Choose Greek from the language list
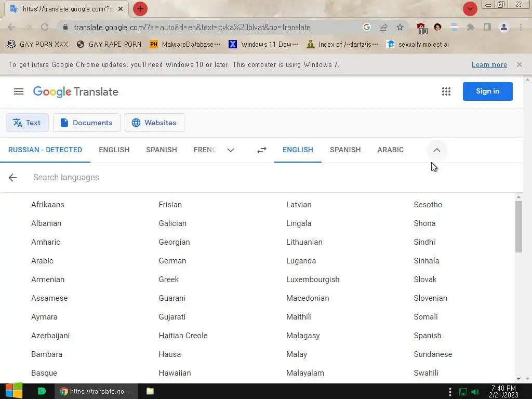532x399 pixels. click(x=169, y=279)
